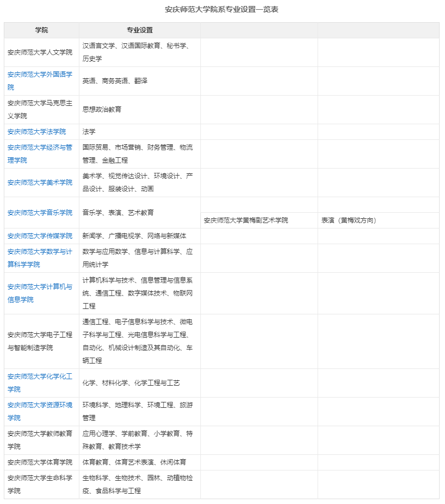Select the 体育教育、体育艺术表演、休闲体育 cell
This screenshot has width=445, height=504.
(x=140, y=462)
